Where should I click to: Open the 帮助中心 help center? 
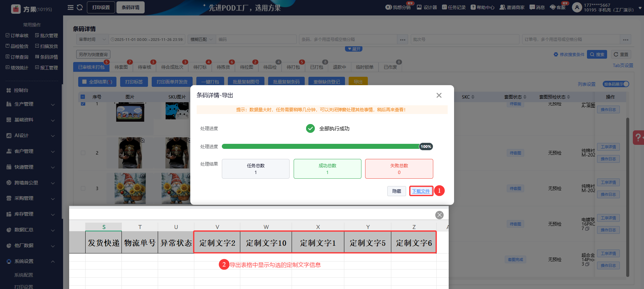click(x=483, y=7)
